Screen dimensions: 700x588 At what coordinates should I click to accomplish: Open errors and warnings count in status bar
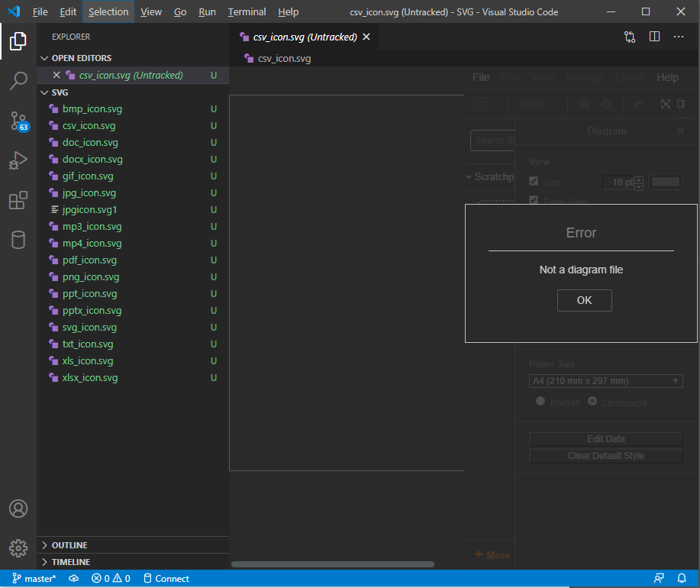click(111, 579)
